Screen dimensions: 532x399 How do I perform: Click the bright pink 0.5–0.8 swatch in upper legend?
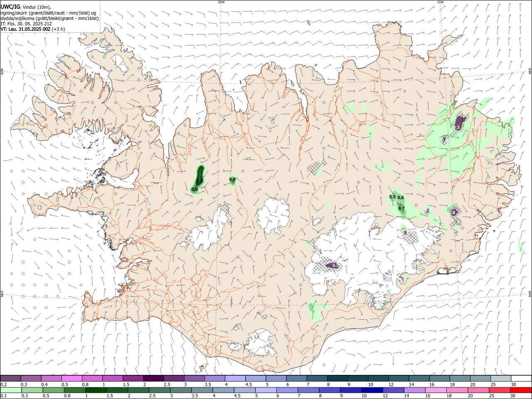(72, 379)
